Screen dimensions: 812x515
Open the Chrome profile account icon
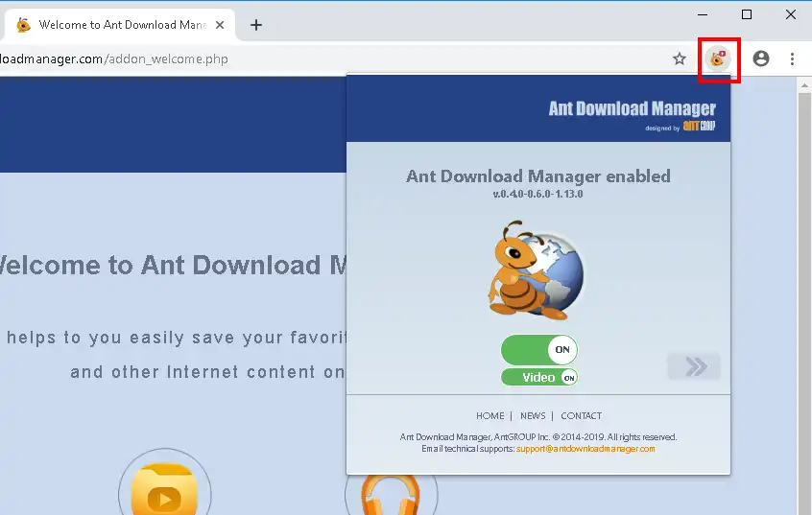tap(761, 59)
